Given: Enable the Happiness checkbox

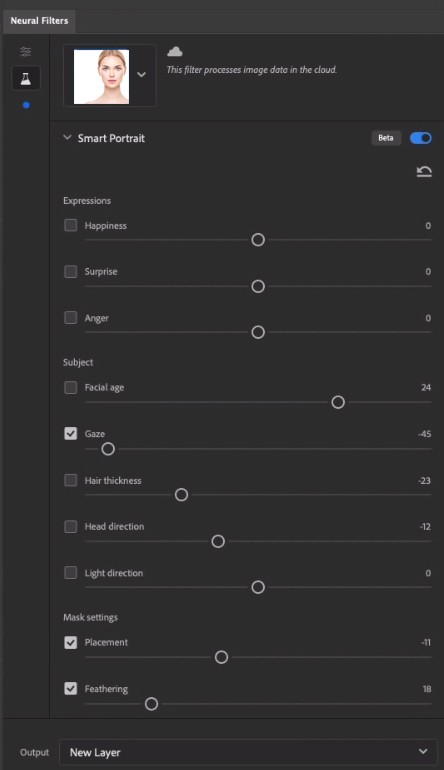Looking at the screenshot, I should 71,225.
